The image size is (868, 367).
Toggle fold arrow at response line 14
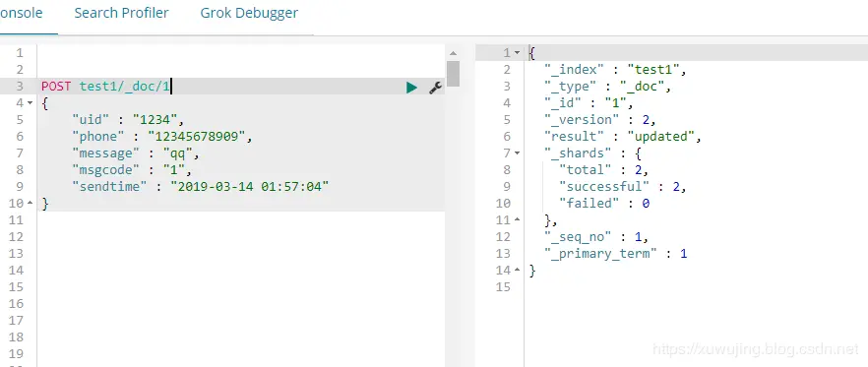pos(517,271)
